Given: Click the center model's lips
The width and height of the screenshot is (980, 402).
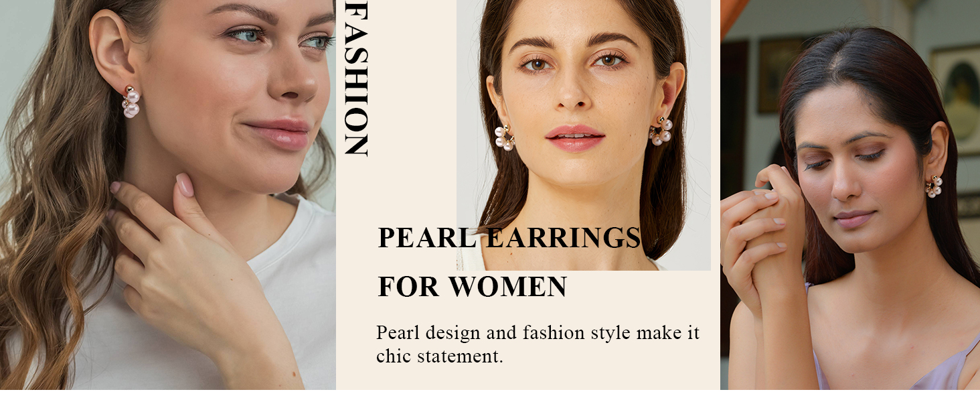Looking at the screenshot, I should pos(575,137).
